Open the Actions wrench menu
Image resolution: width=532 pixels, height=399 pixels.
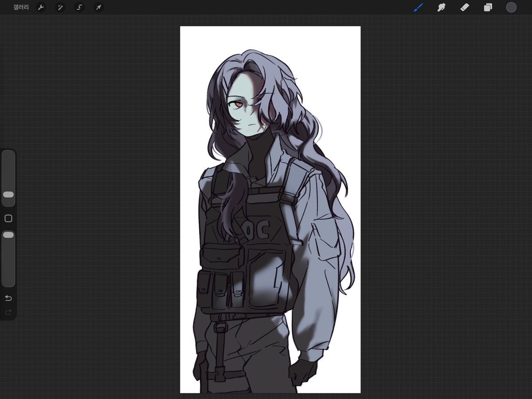coord(41,7)
